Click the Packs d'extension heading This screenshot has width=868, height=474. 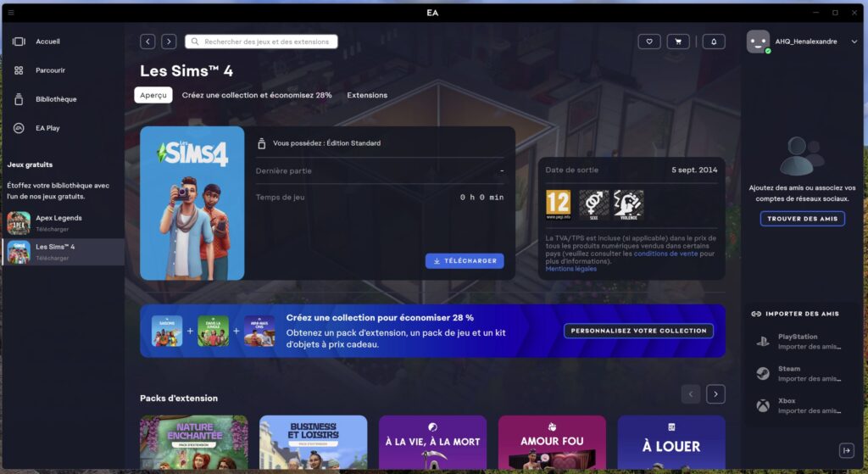click(x=179, y=399)
